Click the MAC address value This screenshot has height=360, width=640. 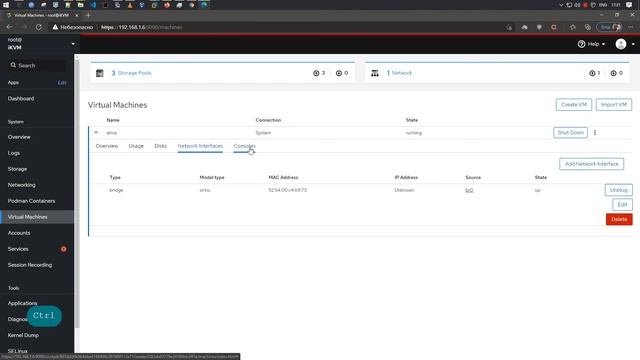pos(287,190)
